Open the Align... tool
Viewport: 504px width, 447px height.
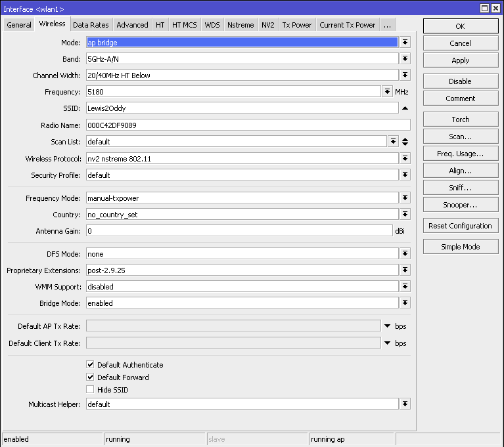pyautogui.click(x=461, y=171)
